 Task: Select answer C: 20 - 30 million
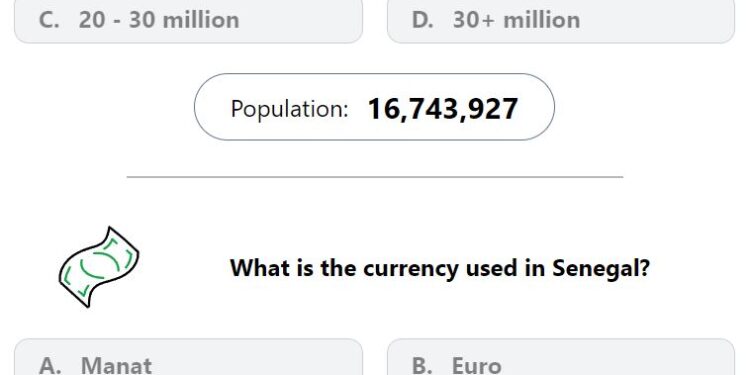(x=188, y=21)
